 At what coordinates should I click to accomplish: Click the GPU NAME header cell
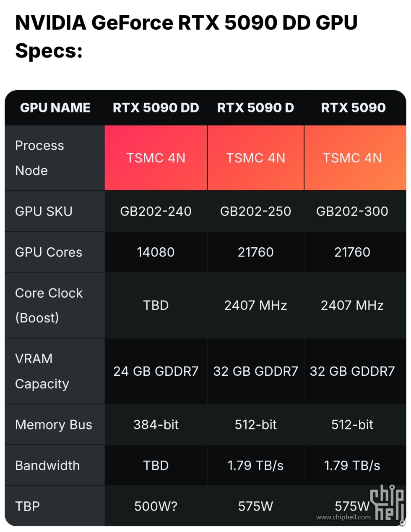55,108
